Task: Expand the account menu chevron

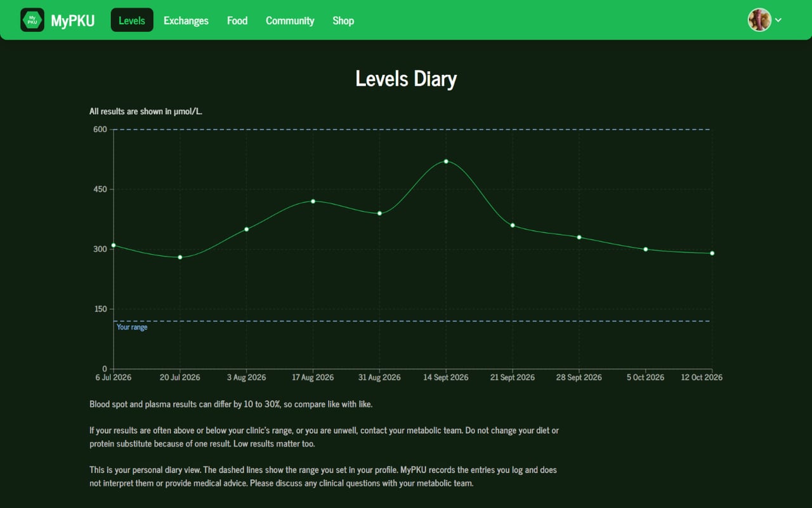Action: point(778,20)
